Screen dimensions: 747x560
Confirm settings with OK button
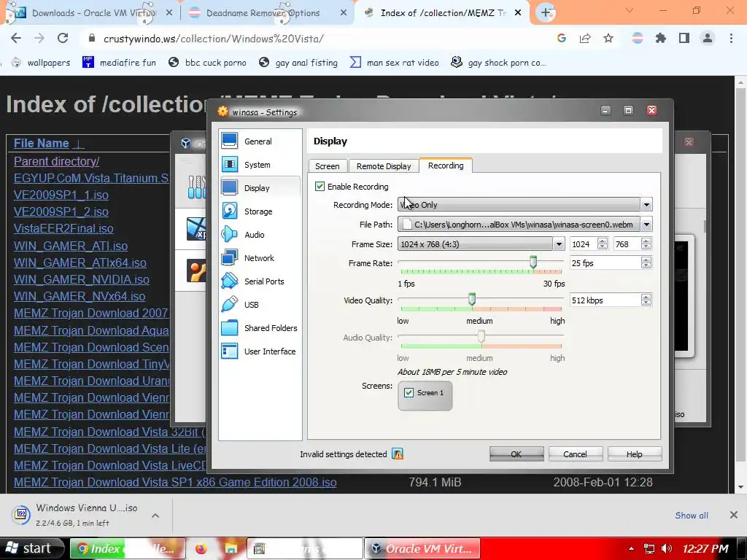coord(516,454)
